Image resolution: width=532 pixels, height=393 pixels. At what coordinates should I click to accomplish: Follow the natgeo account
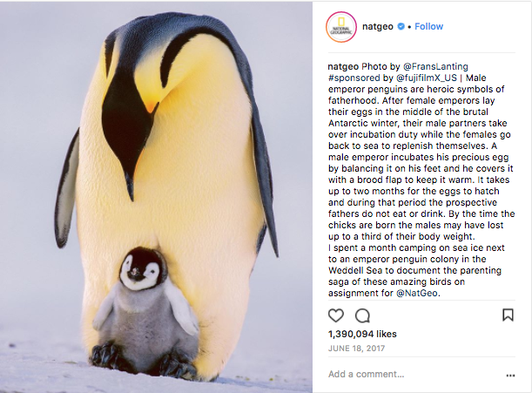428,26
